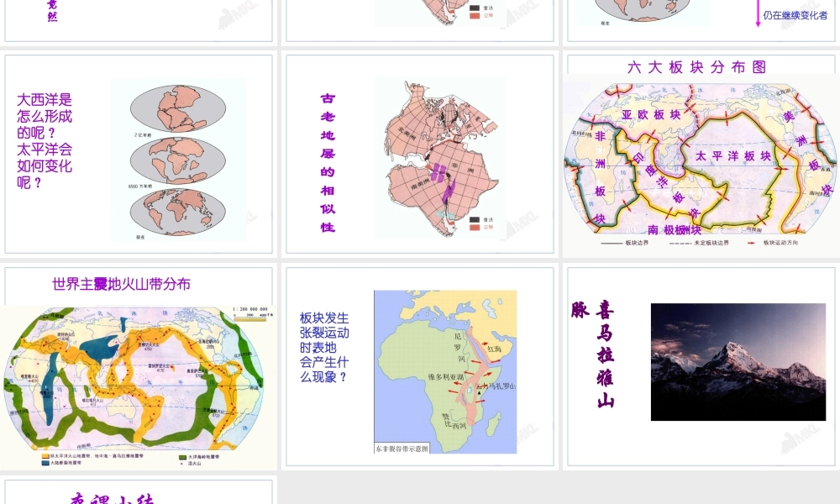Select the 世界主要地火山带分布 slide
Viewport: 840px width, 504px height.
click(x=139, y=369)
